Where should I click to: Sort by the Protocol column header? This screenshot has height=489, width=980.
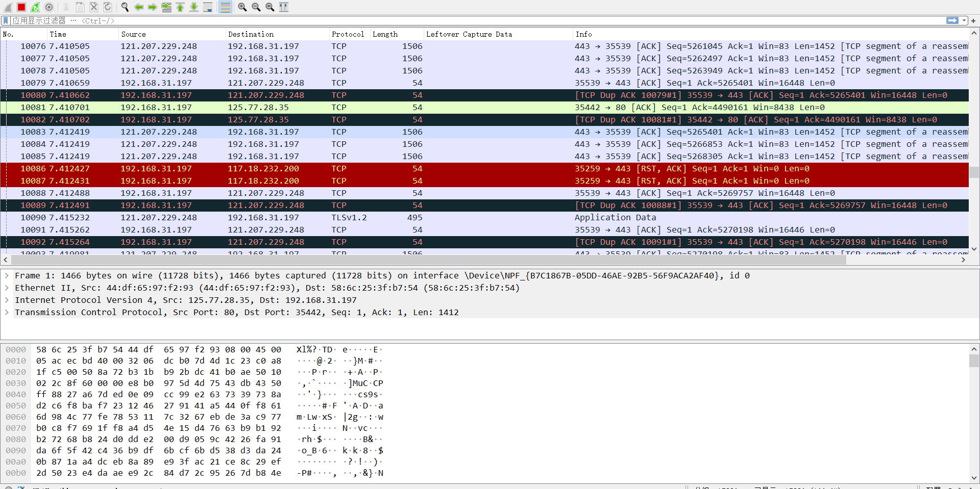tap(350, 34)
